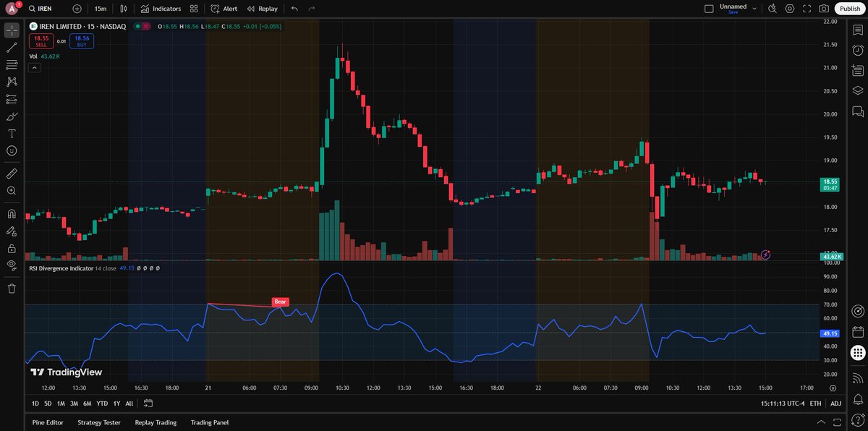Open the candlestick chart type dropdown
The height and width of the screenshot is (431, 868).
tap(124, 9)
